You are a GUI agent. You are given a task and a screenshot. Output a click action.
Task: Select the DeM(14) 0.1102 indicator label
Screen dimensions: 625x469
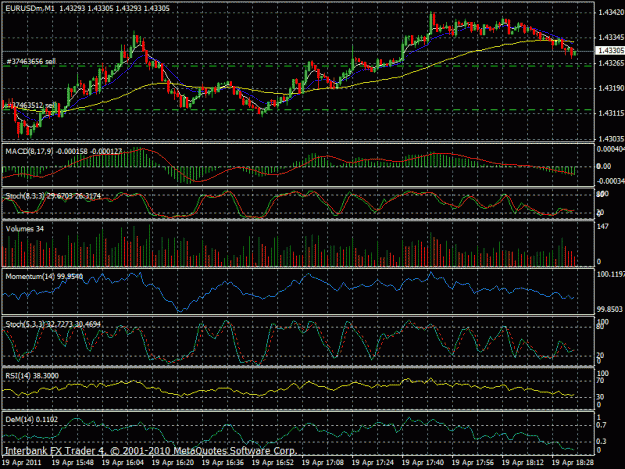coord(31,420)
